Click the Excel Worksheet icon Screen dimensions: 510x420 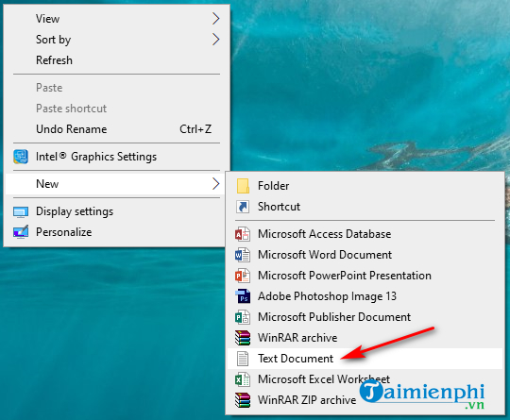click(243, 379)
